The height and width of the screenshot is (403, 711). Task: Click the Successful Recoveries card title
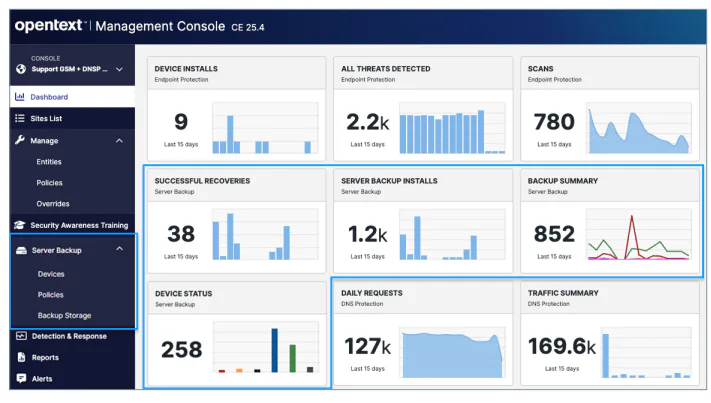point(202,181)
